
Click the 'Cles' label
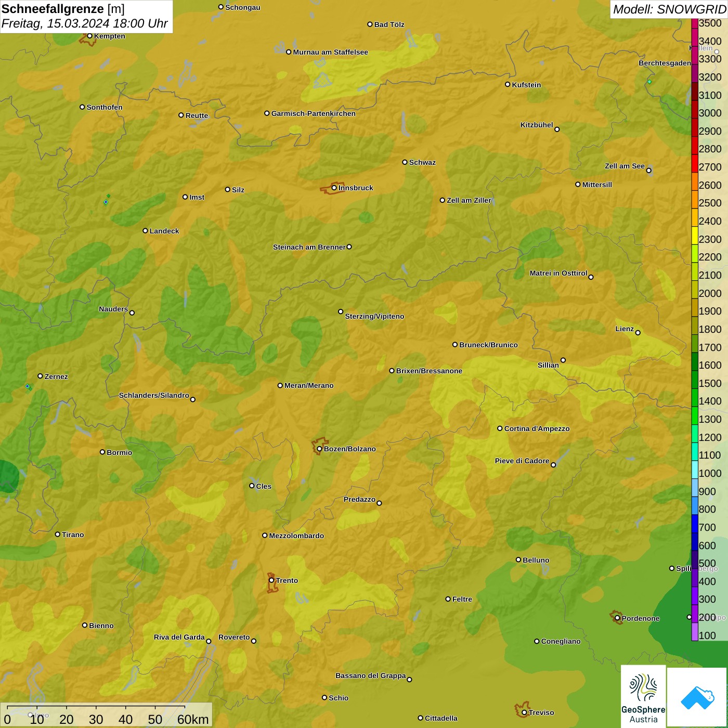pyautogui.click(x=264, y=486)
